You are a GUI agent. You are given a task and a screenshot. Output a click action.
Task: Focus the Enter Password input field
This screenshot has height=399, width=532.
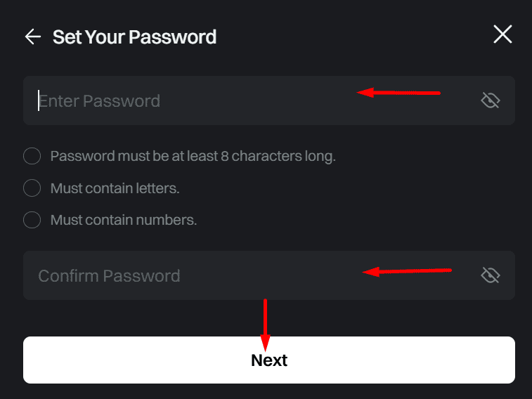[269, 100]
